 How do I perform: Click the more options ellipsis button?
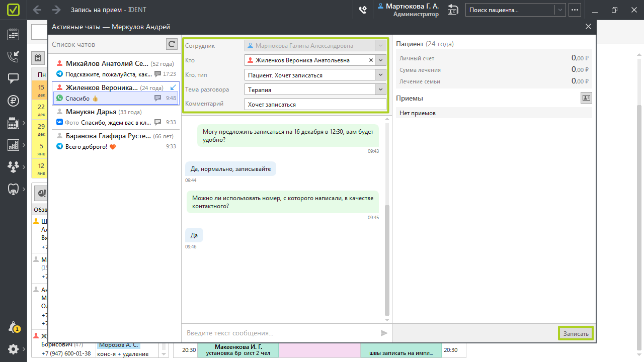575,10
